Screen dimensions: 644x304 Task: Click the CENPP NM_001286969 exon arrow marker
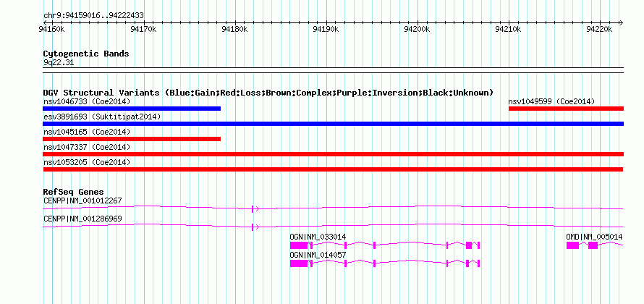point(255,227)
